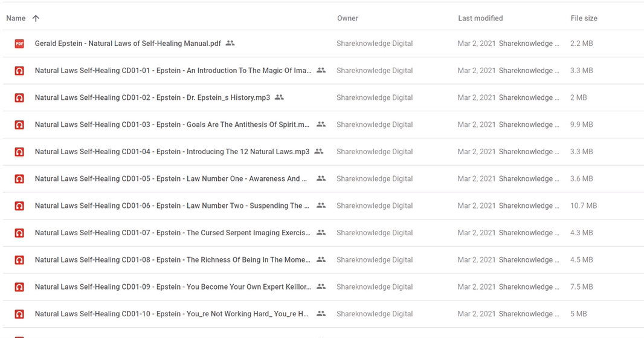
Task: Select the CD01-06 Law Number Two file
Action: tap(171, 206)
